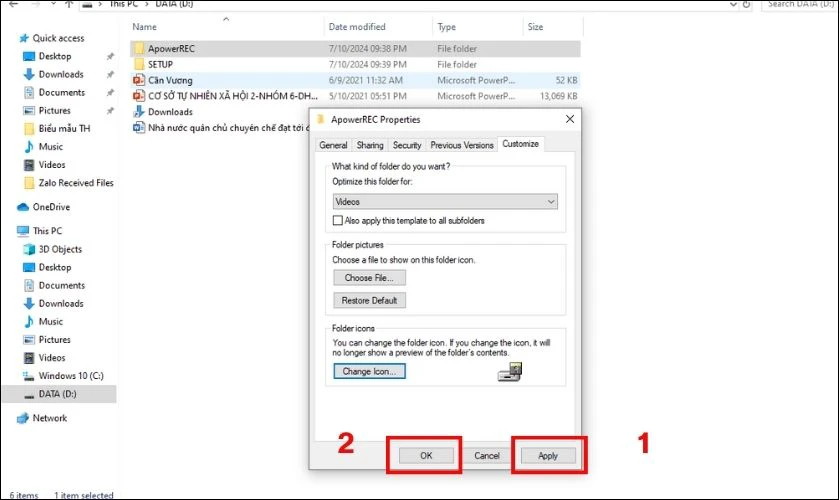Close the ApowerREC Properties dialog
Image resolution: width=840 pixels, height=500 pixels.
point(570,120)
